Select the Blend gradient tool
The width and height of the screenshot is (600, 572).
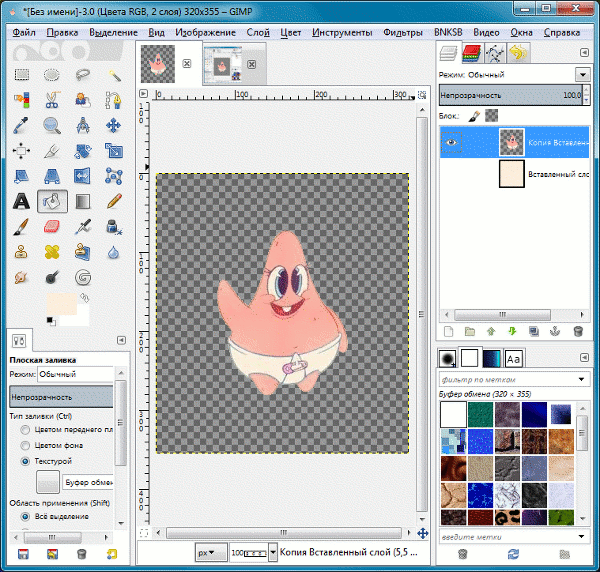coord(83,201)
